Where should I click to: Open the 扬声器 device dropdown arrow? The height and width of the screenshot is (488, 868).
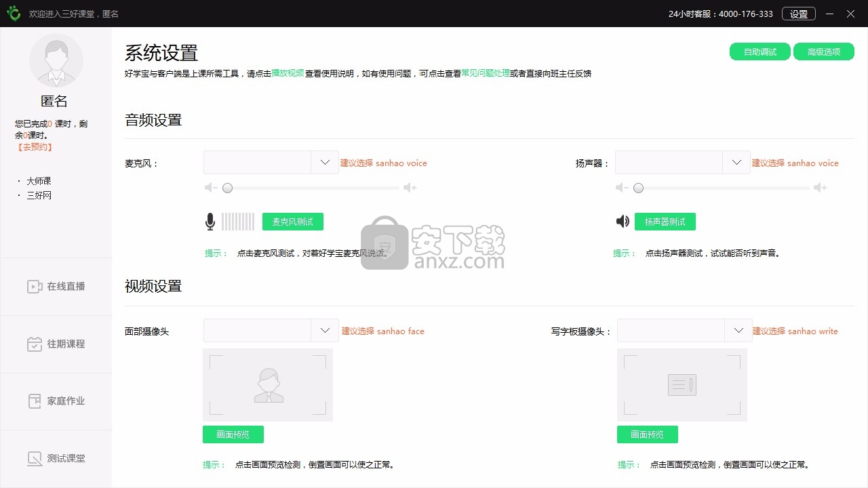[x=736, y=163]
